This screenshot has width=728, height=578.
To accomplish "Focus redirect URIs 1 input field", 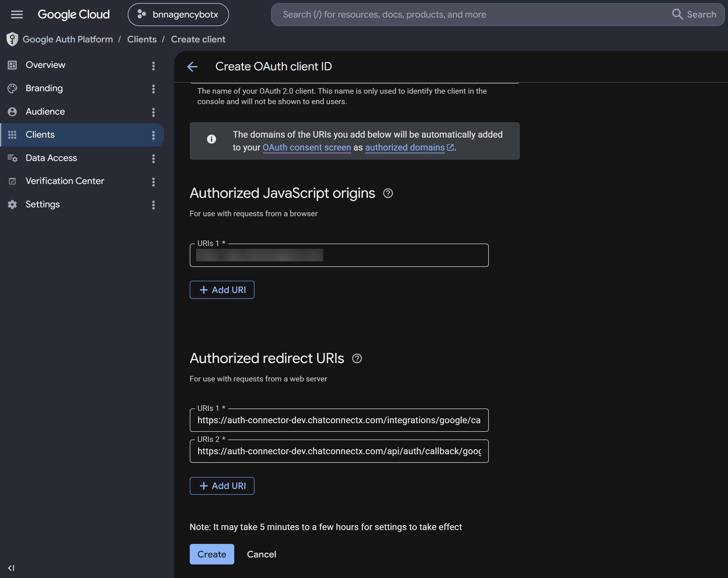I will click(339, 420).
